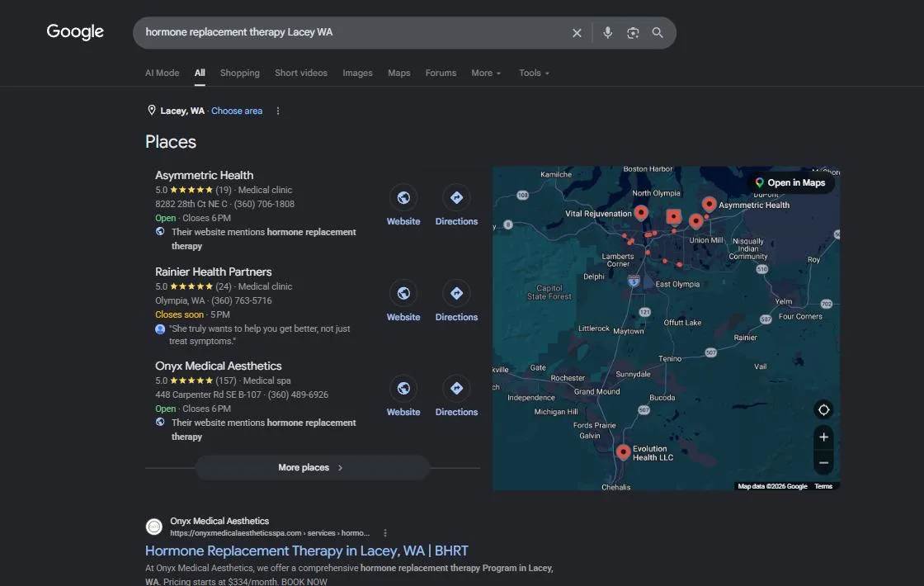
Task: Open the Asymmetric Health place listing
Action: click(204, 175)
